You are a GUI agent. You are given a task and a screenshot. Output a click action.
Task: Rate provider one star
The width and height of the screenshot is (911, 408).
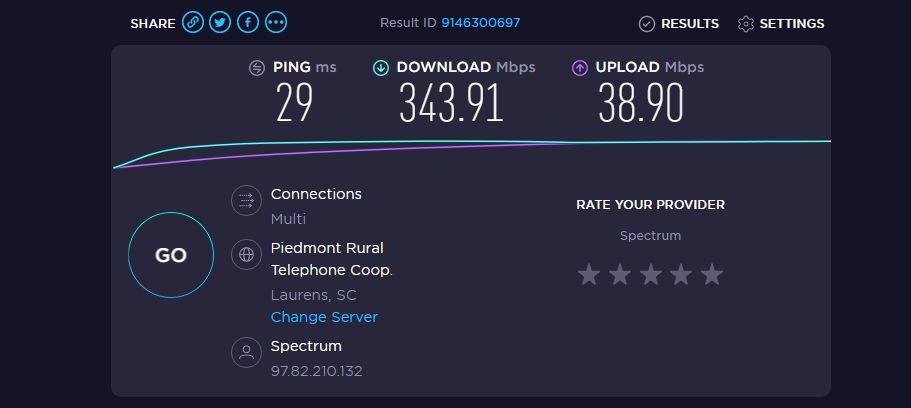589,274
